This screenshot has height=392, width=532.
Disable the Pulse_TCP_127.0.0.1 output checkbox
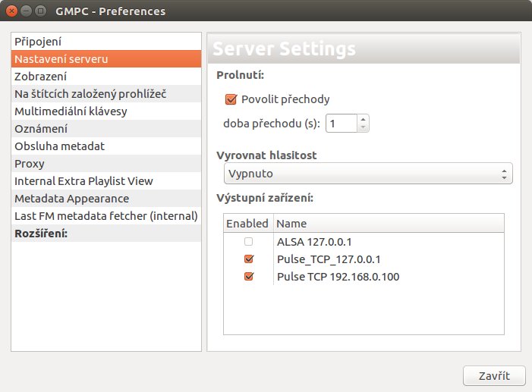tap(248, 259)
